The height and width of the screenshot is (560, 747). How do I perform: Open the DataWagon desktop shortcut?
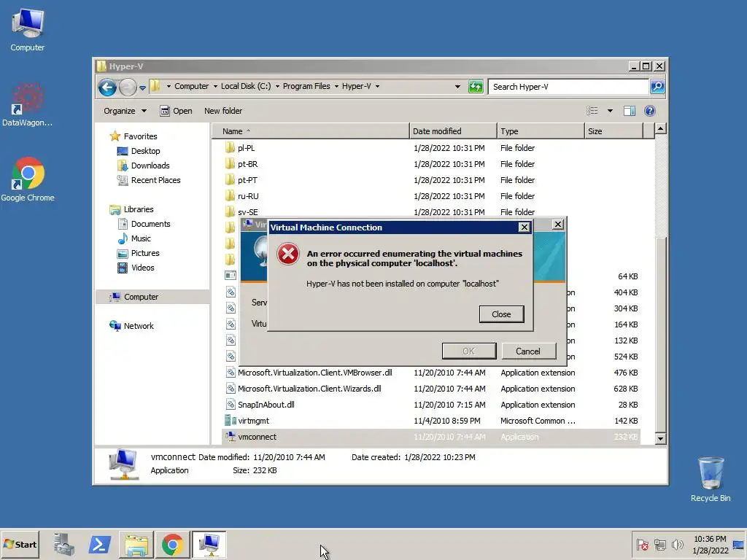click(28, 105)
